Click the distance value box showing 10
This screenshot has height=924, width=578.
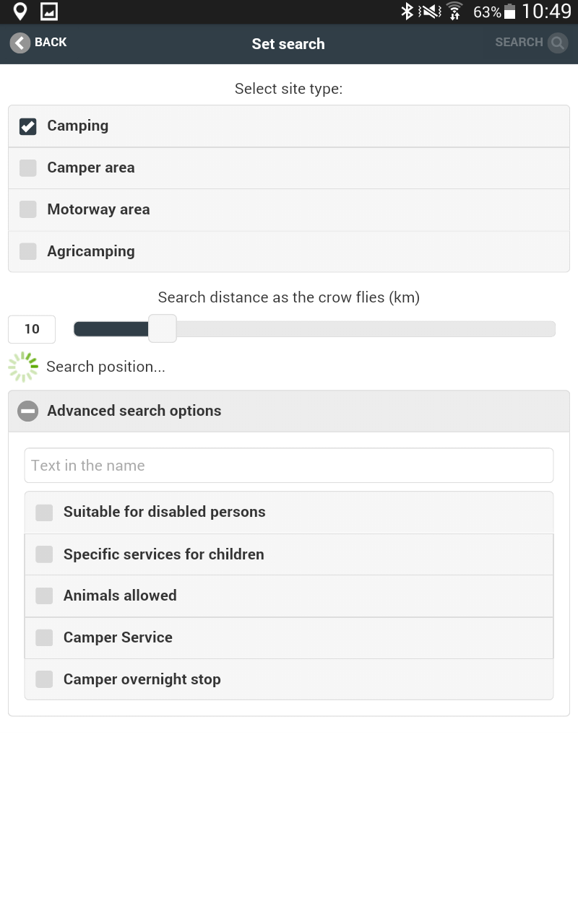[x=32, y=329]
